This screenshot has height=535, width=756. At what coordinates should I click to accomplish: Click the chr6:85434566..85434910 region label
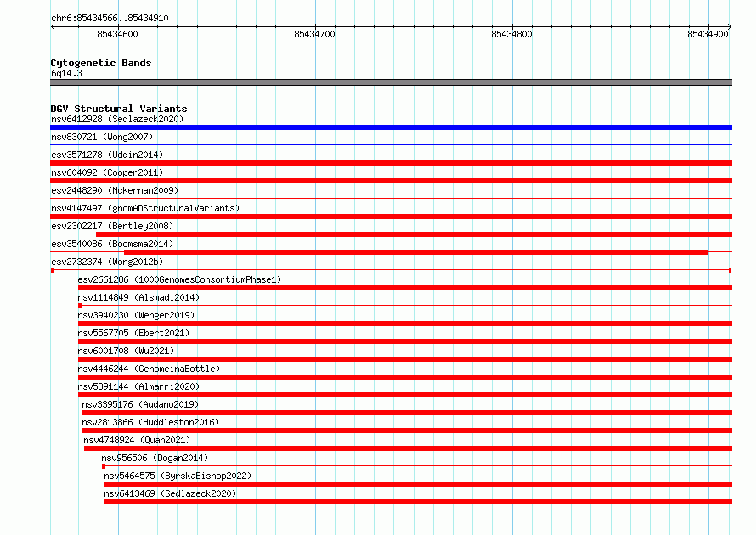click(110, 18)
